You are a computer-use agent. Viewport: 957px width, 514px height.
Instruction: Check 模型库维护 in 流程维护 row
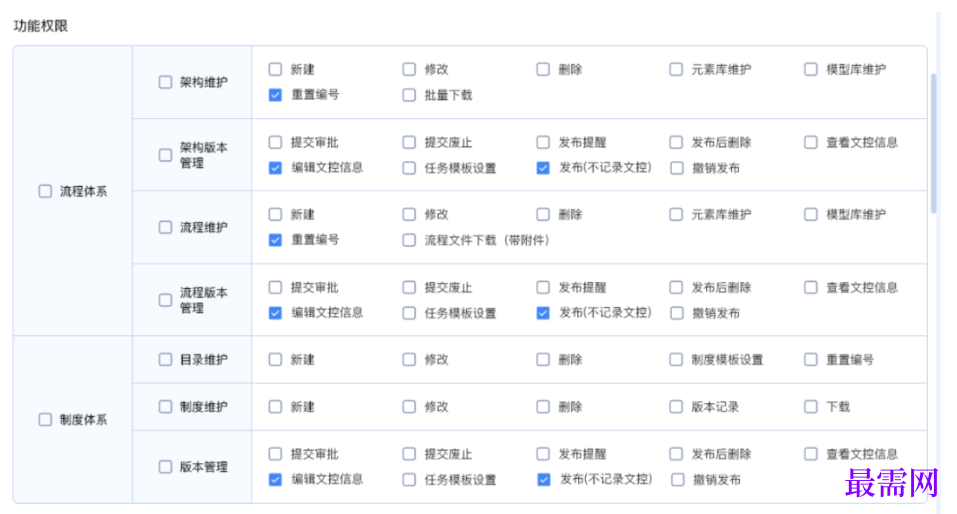coord(810,214)
